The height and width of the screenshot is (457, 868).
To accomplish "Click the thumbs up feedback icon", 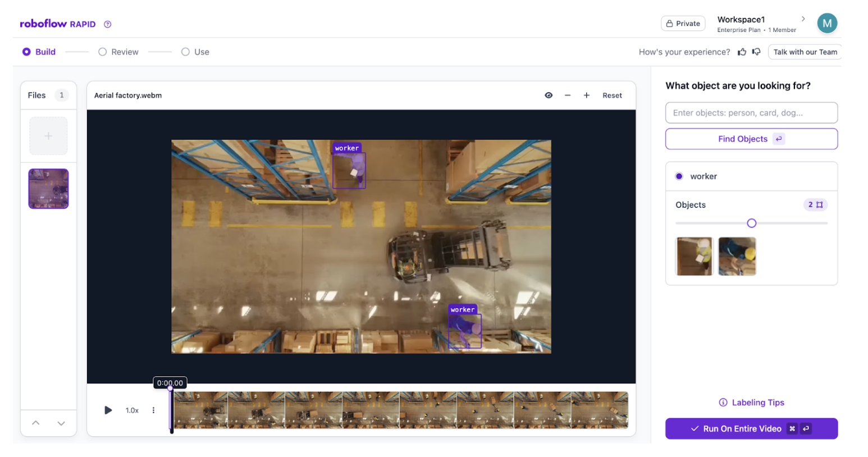I will coord(742,52).
